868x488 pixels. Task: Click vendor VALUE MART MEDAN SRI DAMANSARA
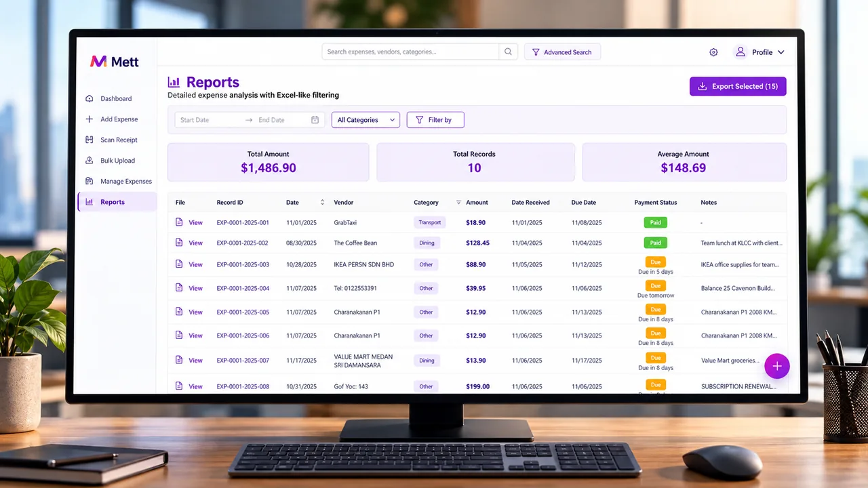tap(363, 361)
